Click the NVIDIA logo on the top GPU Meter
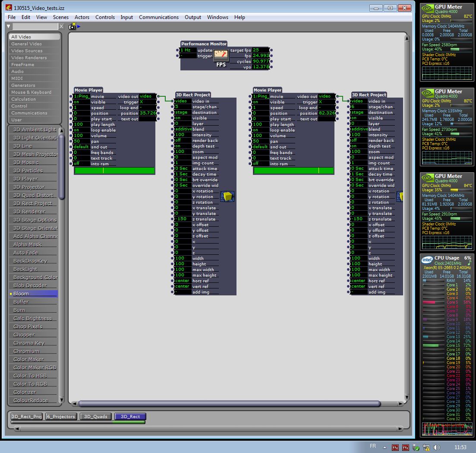 428,9
